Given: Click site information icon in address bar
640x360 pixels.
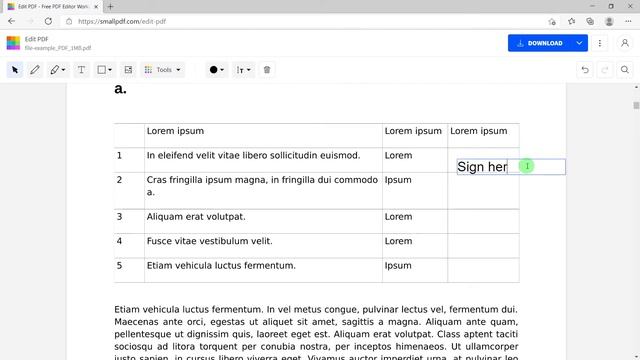Looking at the screenshot, I should tap(69, 21).
